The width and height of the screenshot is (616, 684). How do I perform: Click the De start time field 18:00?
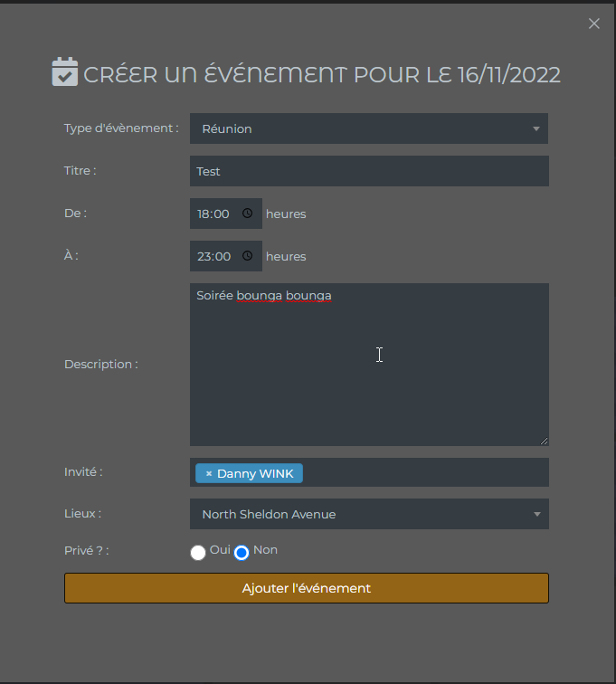point(226,214)
